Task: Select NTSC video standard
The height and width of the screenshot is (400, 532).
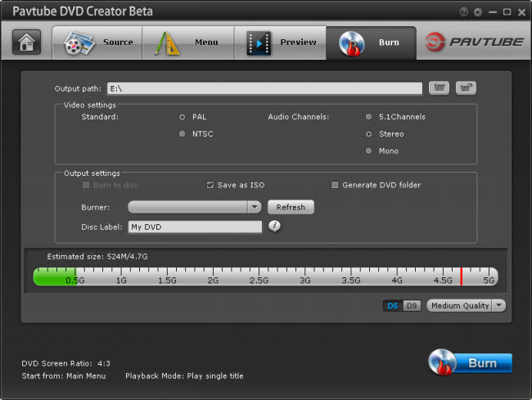Action: coord(183,134)
